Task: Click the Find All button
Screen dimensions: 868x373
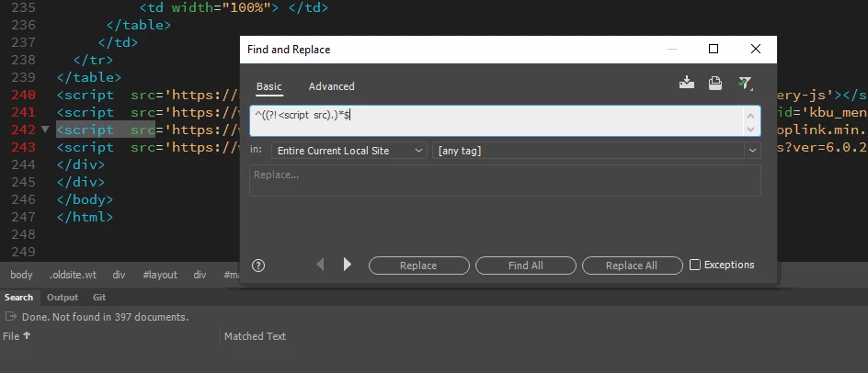Action: tap(525, 266)
